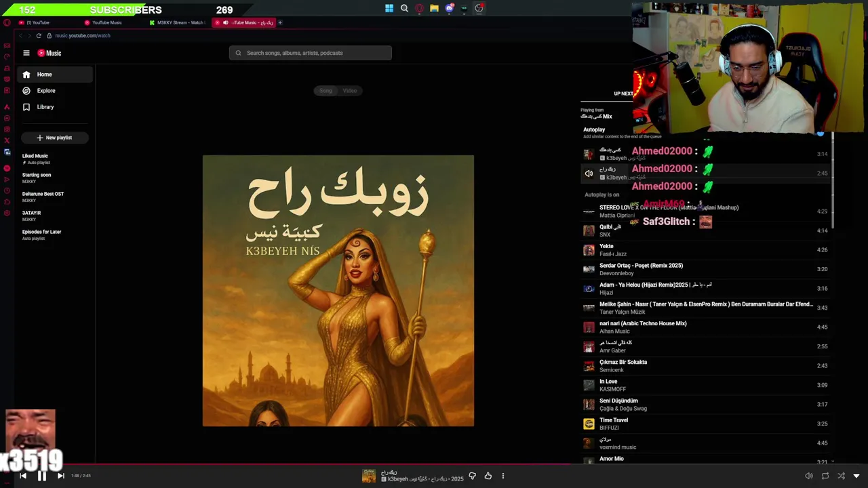Dislike the currently playing song
This screenshot has height=488, width=868.
click(x=473, y=476)
